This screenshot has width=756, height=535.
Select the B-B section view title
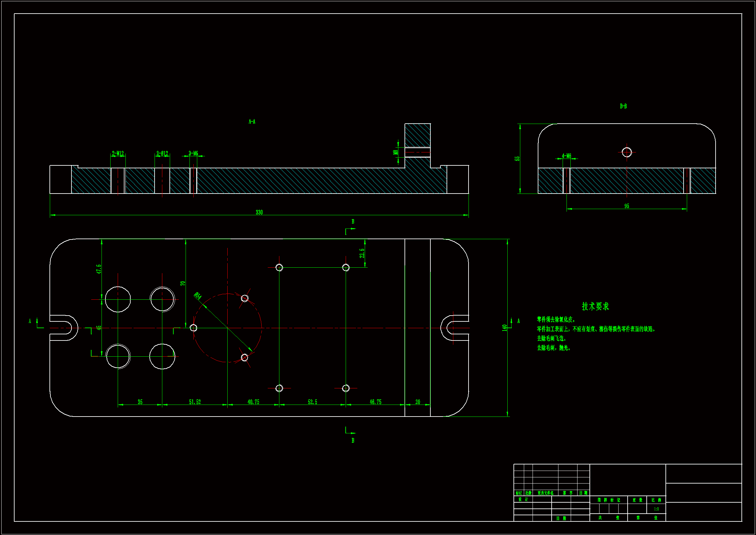click(623, 106)
